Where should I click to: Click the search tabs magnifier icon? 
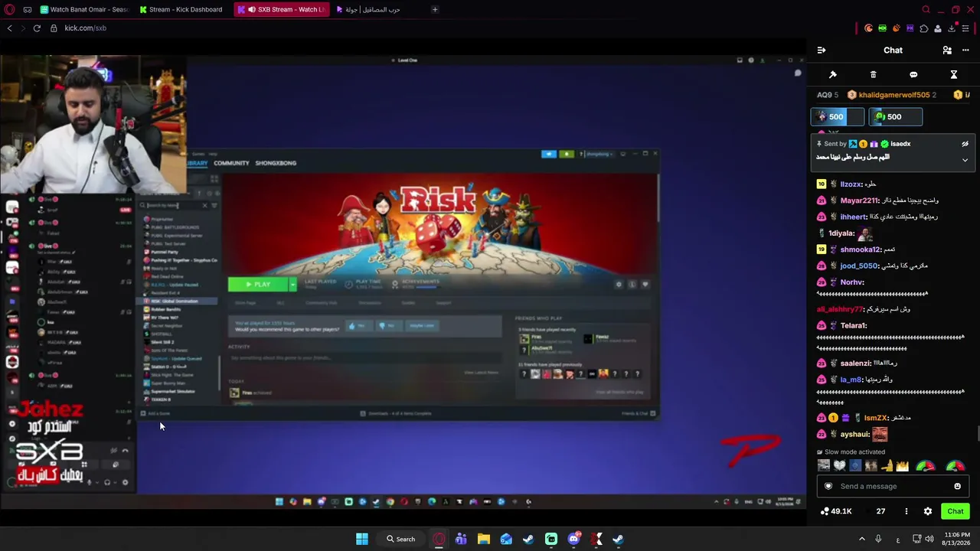tap(926, 10)
